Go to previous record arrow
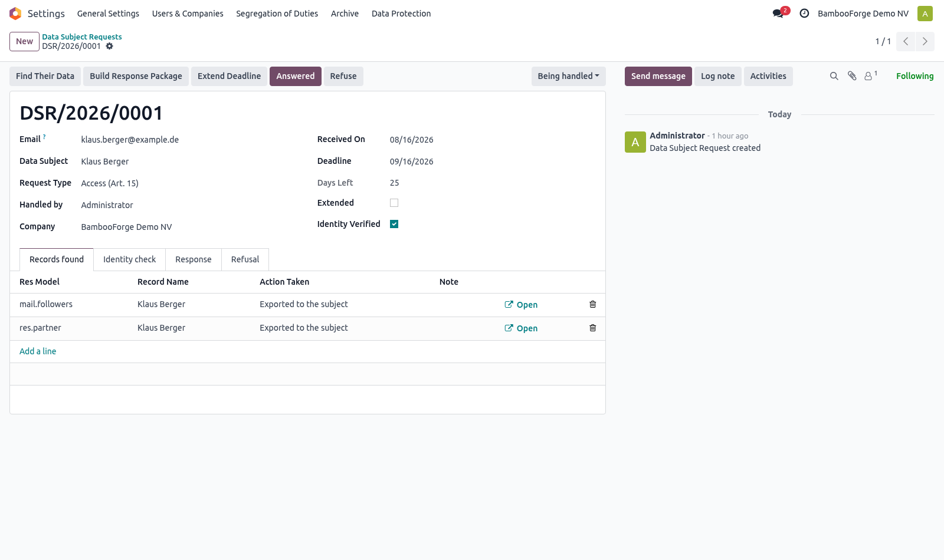 click(906, 41)
